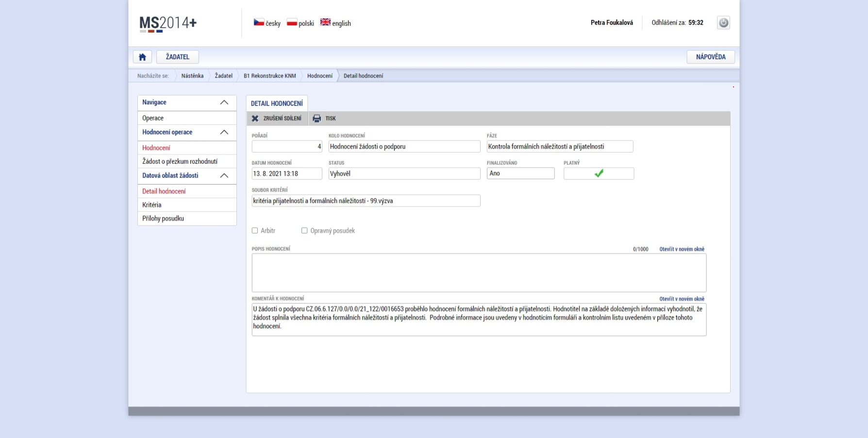Viewport: 868px width, 438px height.
Task: Click the green checkmark in Platný field
Action: [x=599, y=173]
